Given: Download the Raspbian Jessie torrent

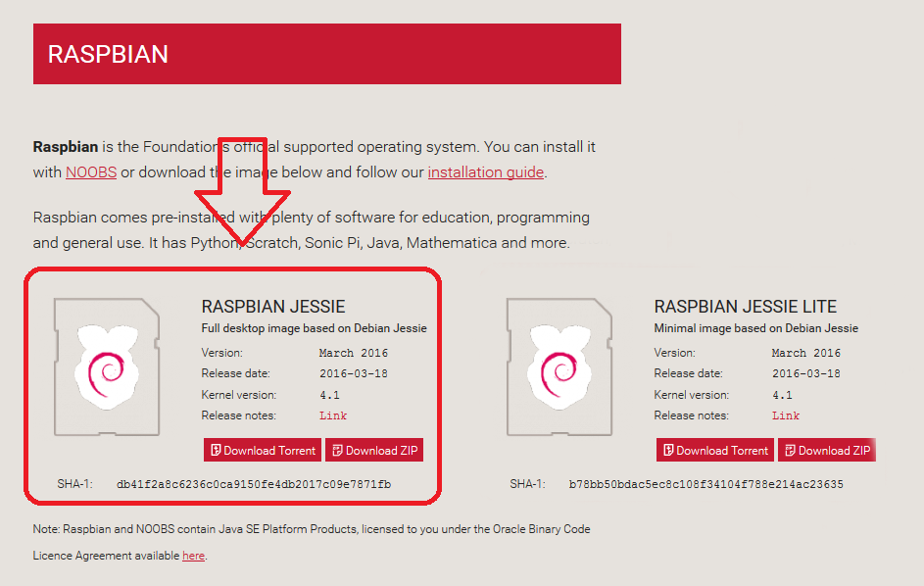Looking at the screenshot, I should [x=263, y=451].
